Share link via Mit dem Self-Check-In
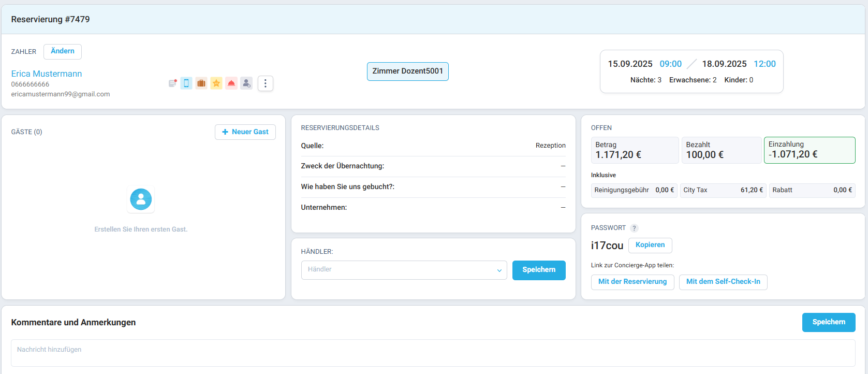This screenshot has width=868, height=374. coord(723,282)
